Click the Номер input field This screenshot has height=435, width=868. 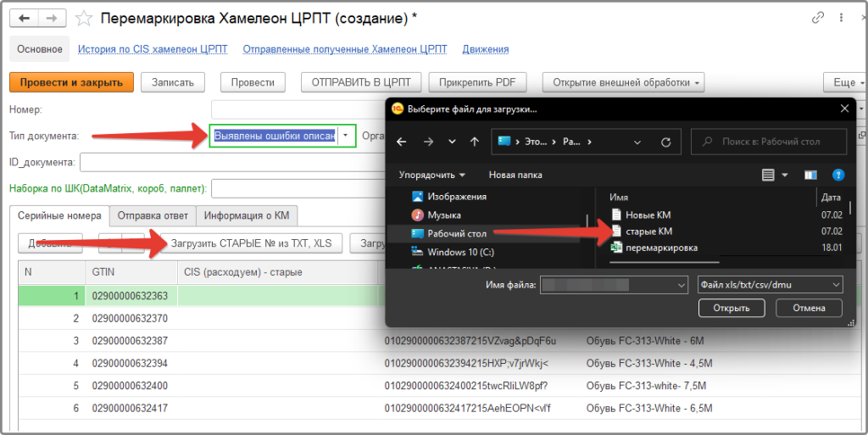point(298,109)
